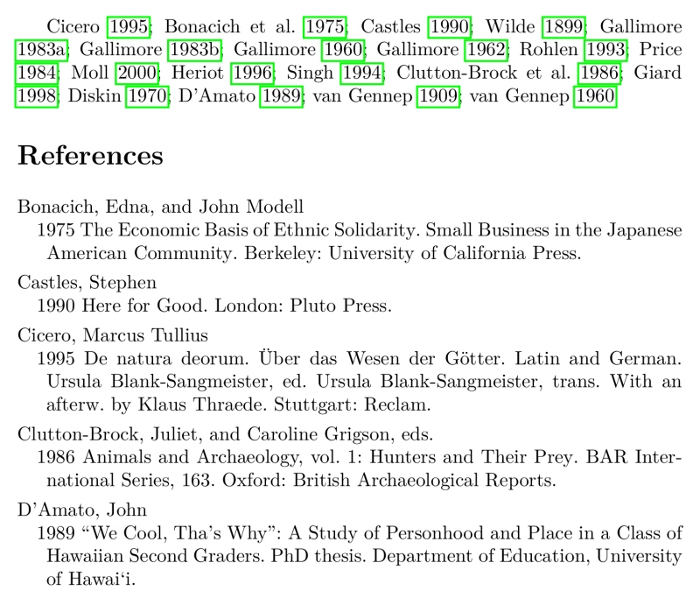
Task: Follow the Cicero 1995 citation link
Action: [x=129, y=27]
